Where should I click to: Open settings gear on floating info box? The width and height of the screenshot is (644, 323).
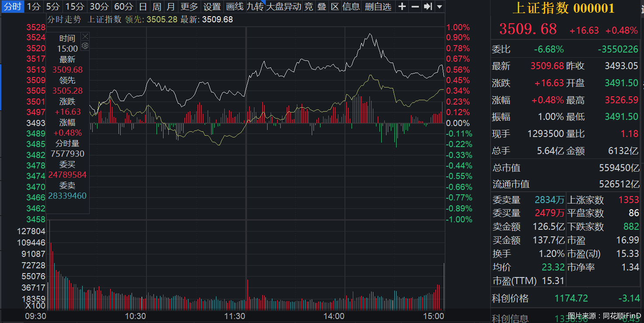(x=85, y=46)
